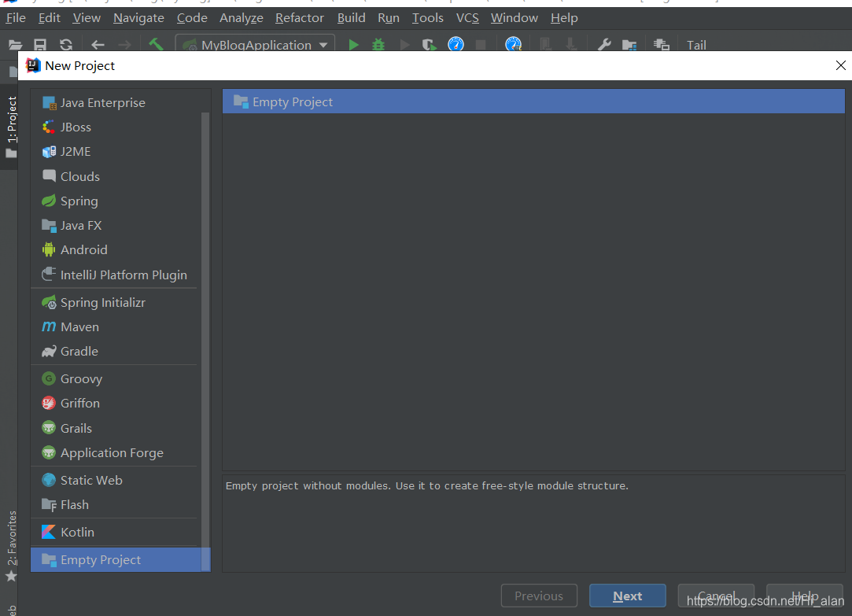This screenshot has height=616, width=852.
Task: Open the View menu
Action: click(87, 18)
